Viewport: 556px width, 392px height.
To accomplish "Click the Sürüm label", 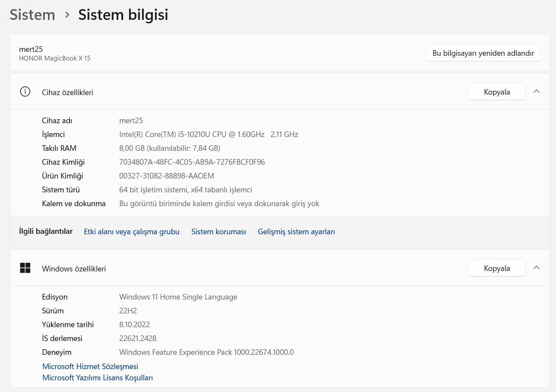I will coord(53,311).
